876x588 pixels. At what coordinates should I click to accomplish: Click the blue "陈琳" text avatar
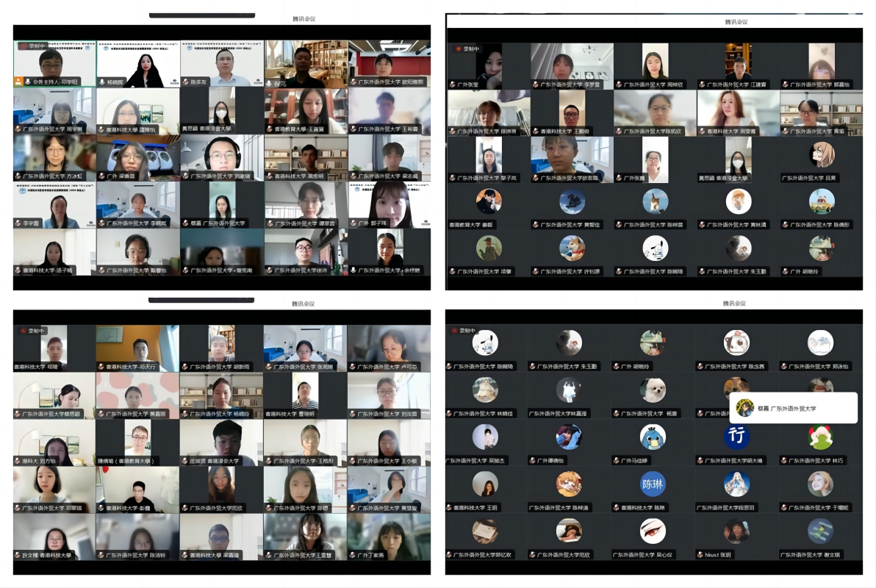[x=653, y=484]
